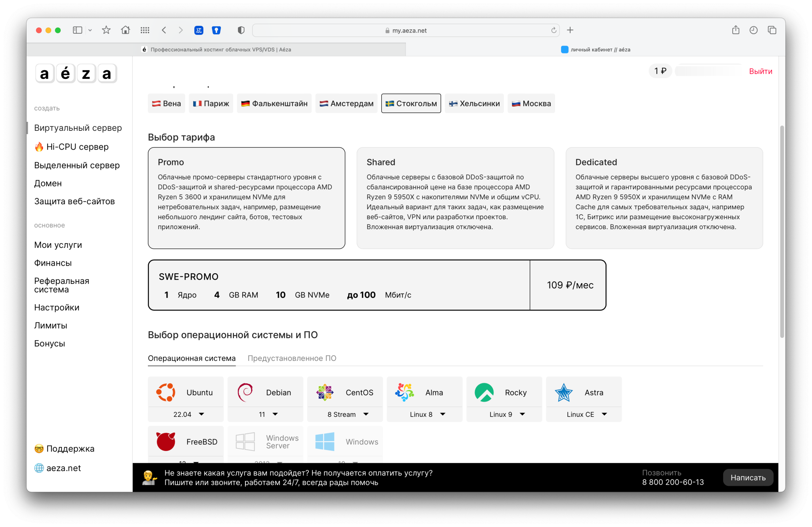The height and width of the screenshot is (527, 812).
Task: Select Стокгольм location tab
Action: pyautogui.click(x=411, y=103)
